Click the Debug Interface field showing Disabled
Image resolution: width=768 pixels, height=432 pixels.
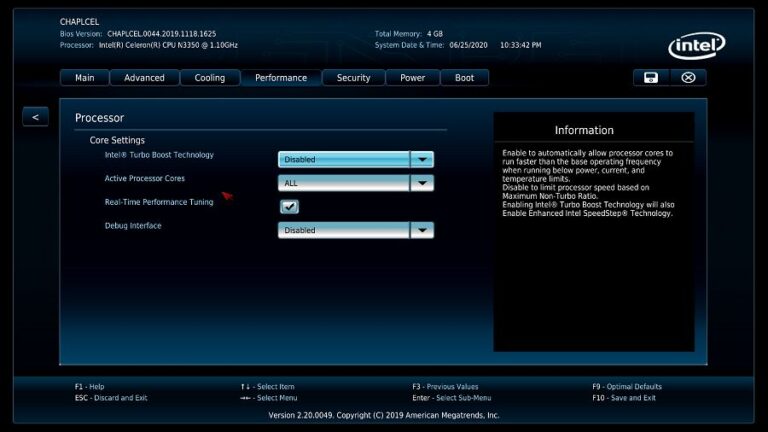pyautogui.click(x=344, y=230)
